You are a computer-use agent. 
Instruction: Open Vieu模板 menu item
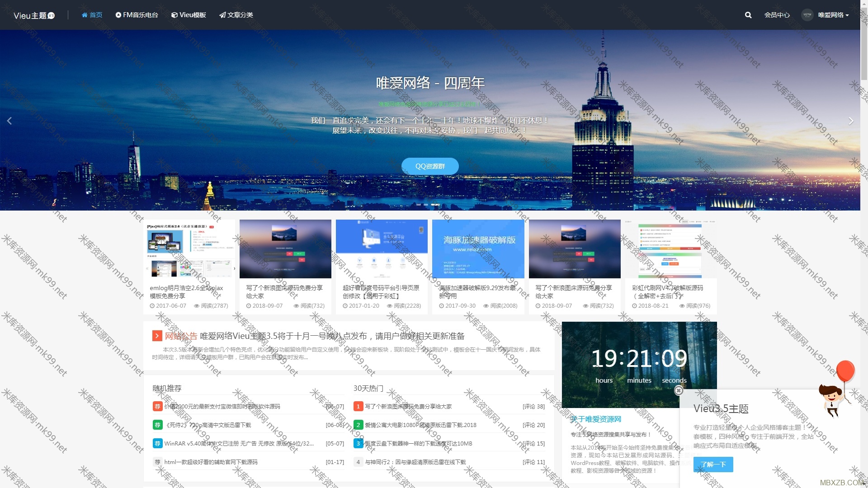(189, 15)
